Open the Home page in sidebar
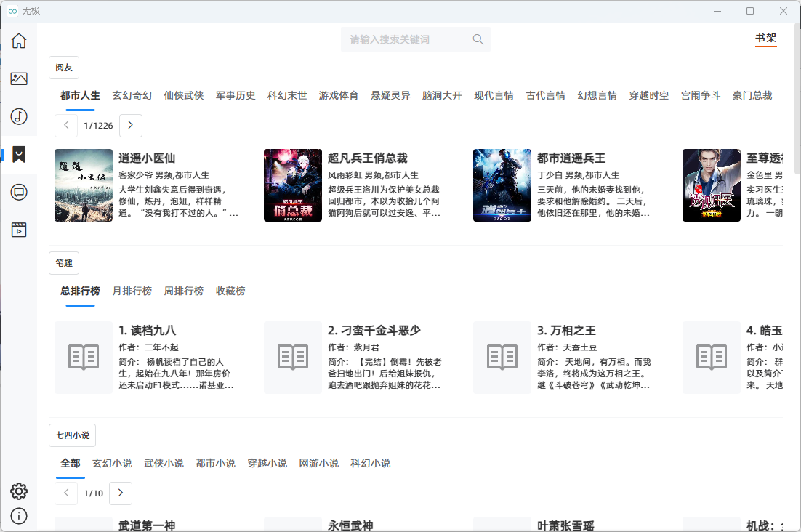 click(19, 41)
